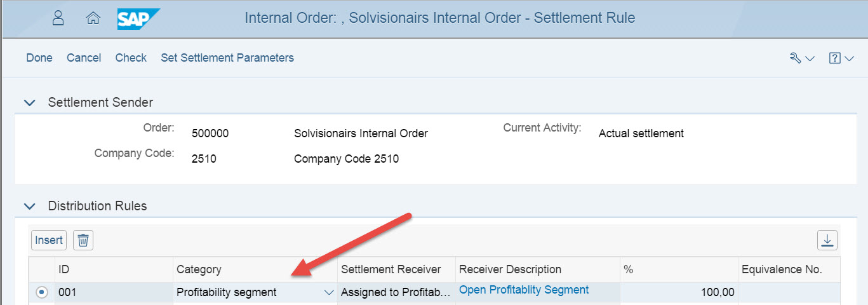Open the user profile icon
Viewport: 868px width, 305px height.
(58, 18)
